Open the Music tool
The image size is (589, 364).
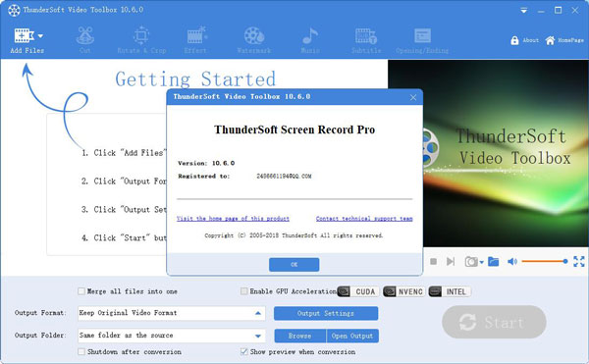click(310, 40)
